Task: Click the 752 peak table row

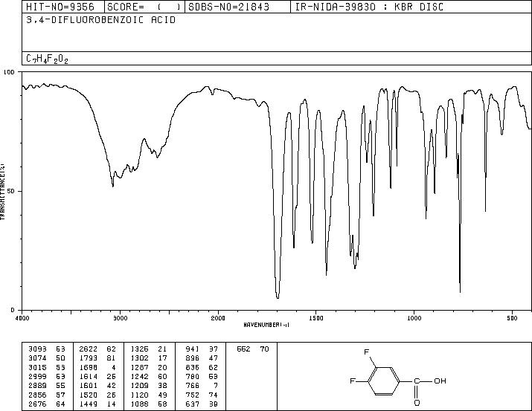Action: [202, 395]
